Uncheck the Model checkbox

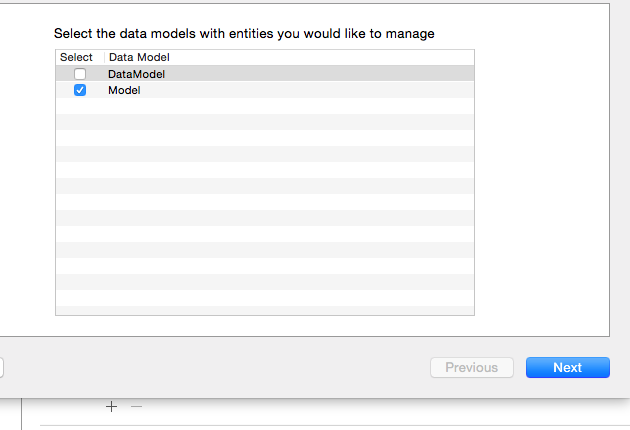(80, 90)
